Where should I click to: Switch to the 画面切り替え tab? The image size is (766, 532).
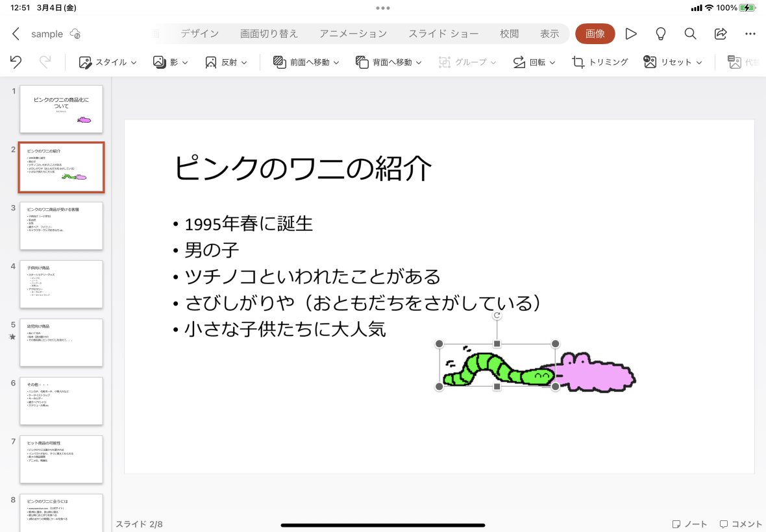[x=269, y=34]
